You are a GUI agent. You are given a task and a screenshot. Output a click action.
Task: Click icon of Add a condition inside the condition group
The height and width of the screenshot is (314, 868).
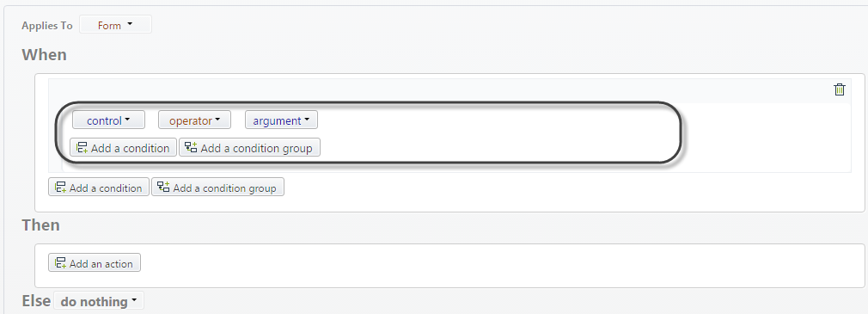pyautogui.click(x=82, y=147)
